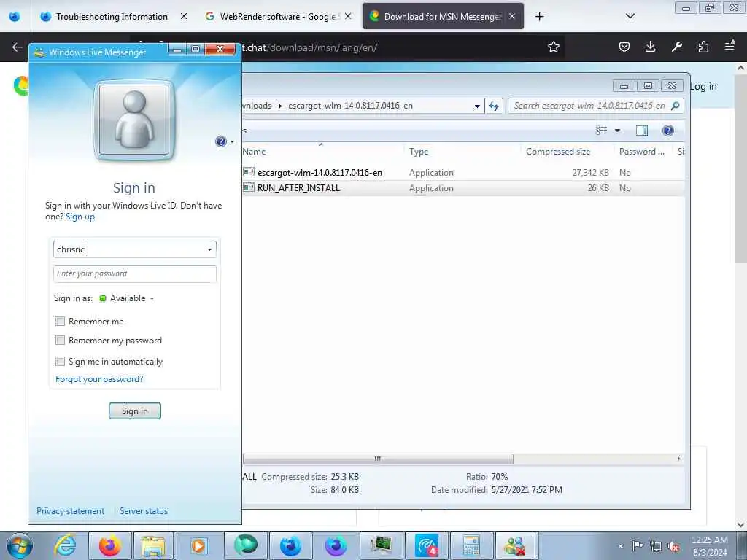
Task: Open the Server status link
Action: 144,511
